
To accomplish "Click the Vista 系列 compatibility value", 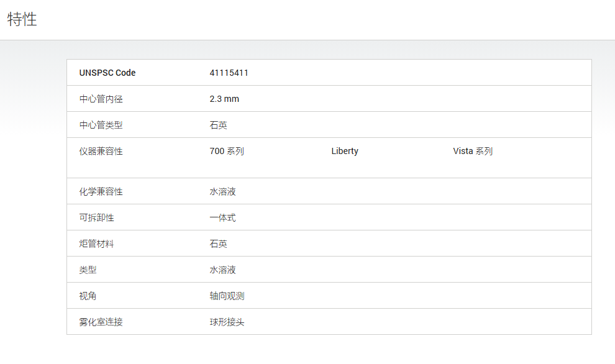I will tap(473, 151).
